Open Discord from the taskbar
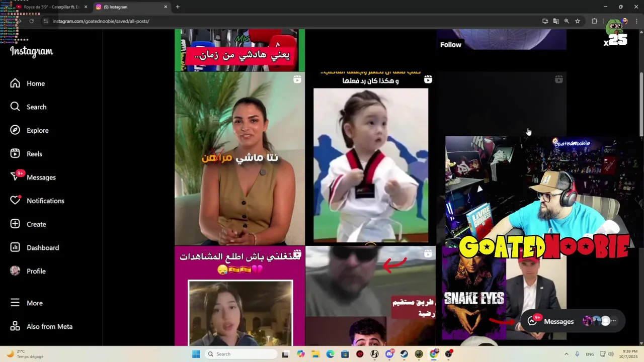The height and width of the screenshot is (362, 644). click(x=389, y=354)
